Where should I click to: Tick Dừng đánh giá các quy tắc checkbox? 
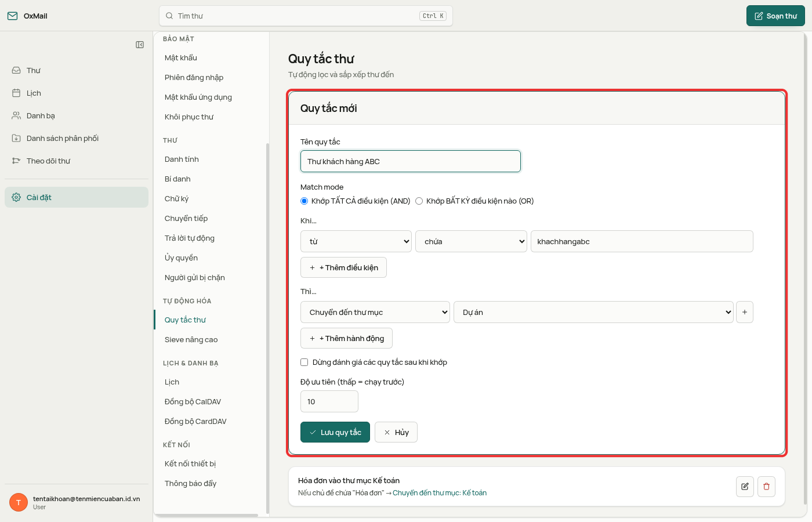(x=304, y=362)
